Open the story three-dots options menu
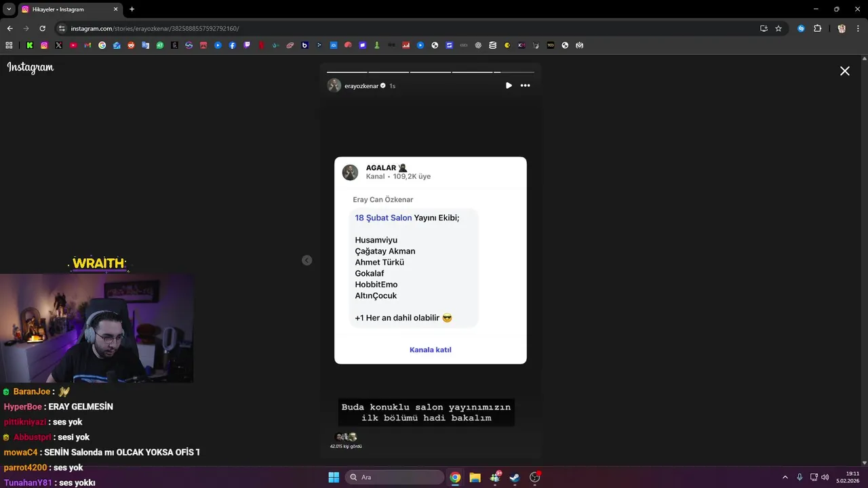 525,85
